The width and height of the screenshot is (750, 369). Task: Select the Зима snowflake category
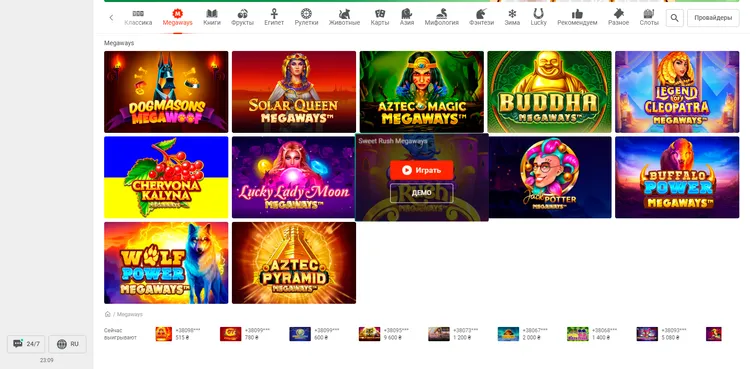pos(512,18)
